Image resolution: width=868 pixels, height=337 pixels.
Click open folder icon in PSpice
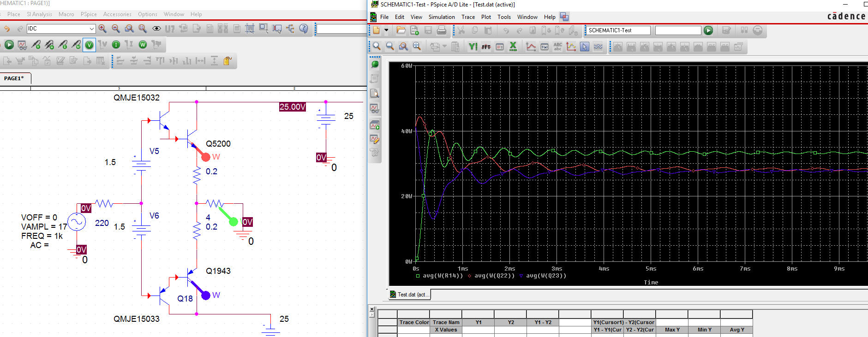point(401,30)
